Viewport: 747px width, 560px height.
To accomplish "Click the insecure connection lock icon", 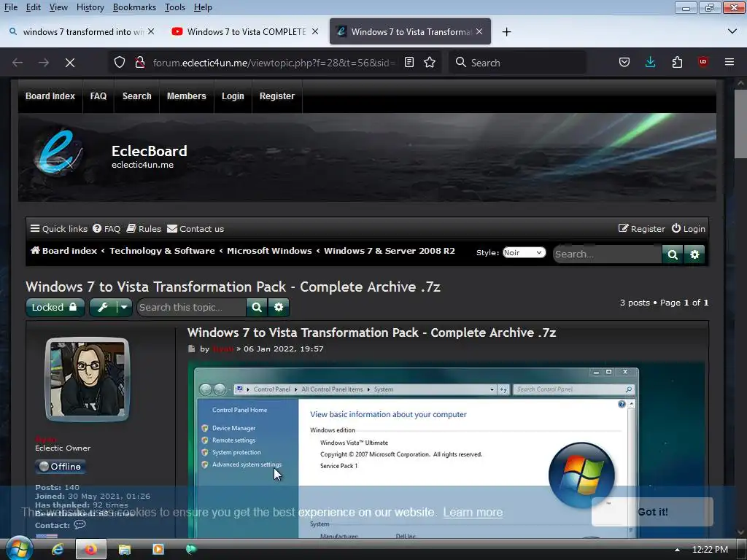I will click(x=139, y=63).
